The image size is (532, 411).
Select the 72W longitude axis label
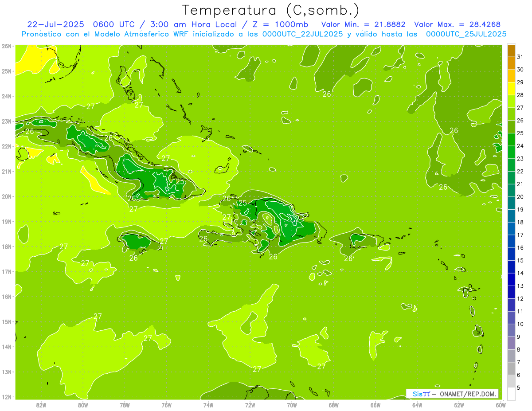pyautogui.click(x=250, y=405)
